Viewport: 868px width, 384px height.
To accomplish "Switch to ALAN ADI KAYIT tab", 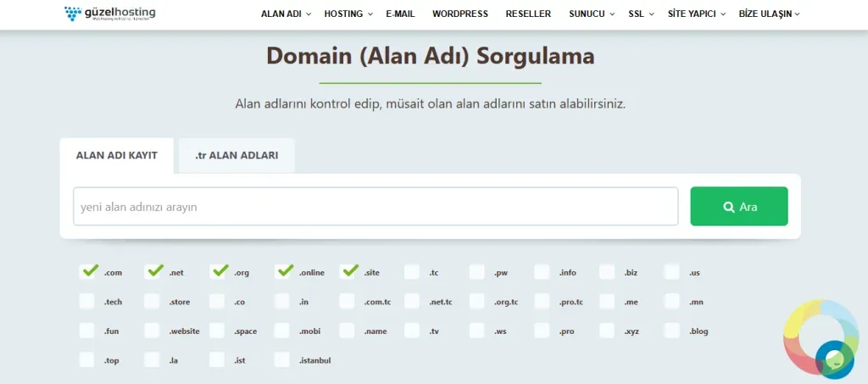I will tap(117, 155).
